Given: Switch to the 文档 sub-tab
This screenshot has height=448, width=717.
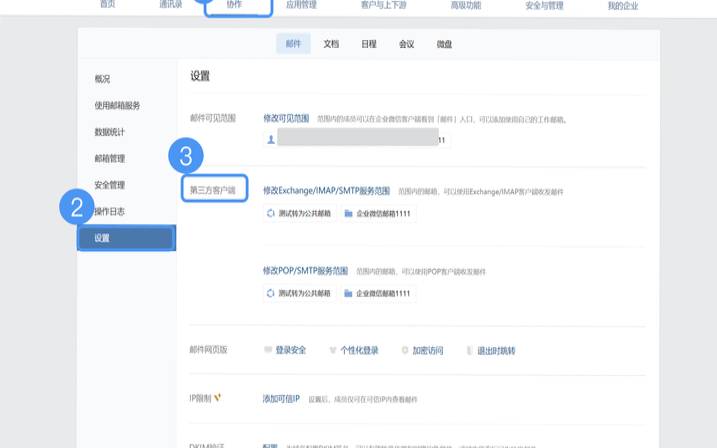Looking at the screenshot, I should (331, 44).
